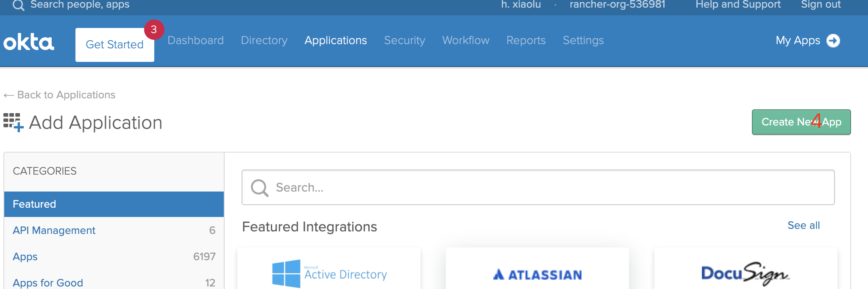Click the Get Started button
Screen dimensions: 868x289
(114, 45)
